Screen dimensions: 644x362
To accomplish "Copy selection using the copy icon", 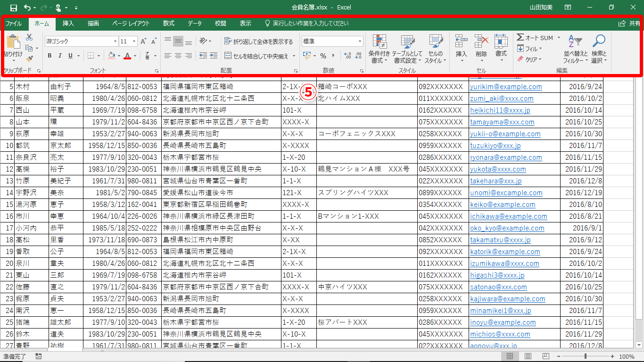I will (x=29, y=48).
